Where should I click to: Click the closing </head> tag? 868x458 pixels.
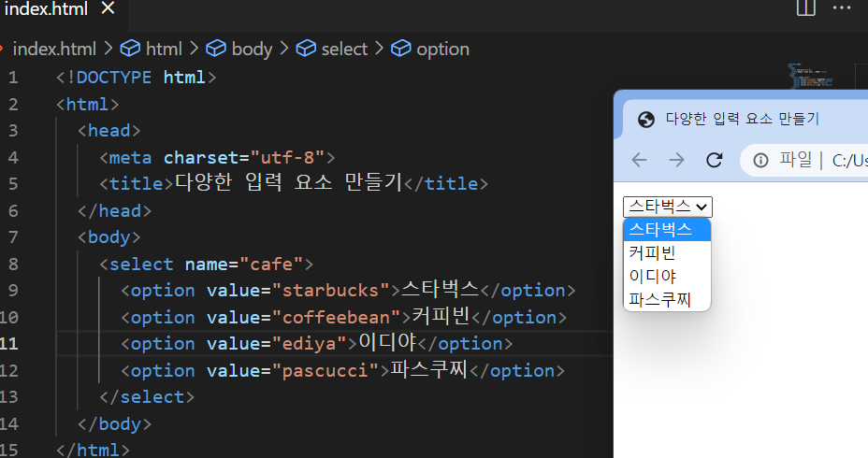tap(114, 210)
